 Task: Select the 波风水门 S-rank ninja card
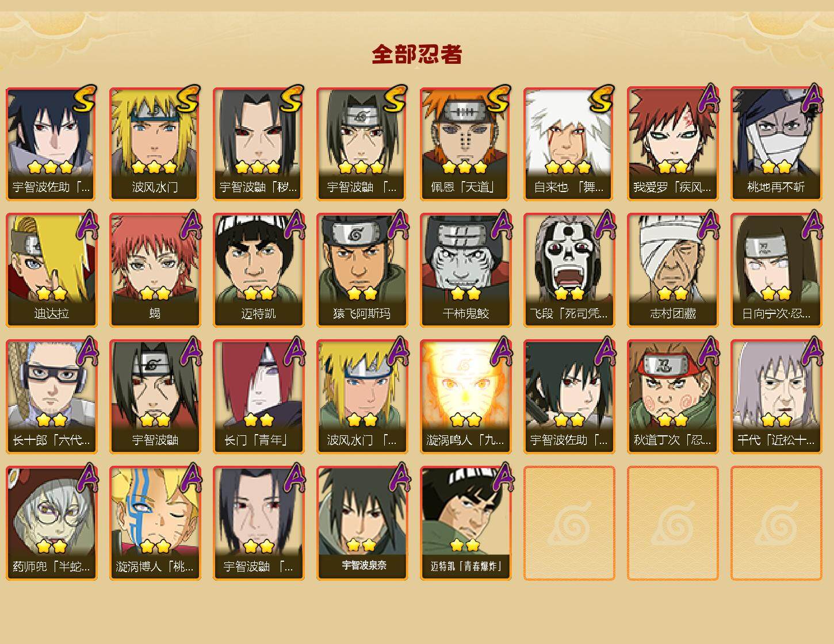[155, 144]
